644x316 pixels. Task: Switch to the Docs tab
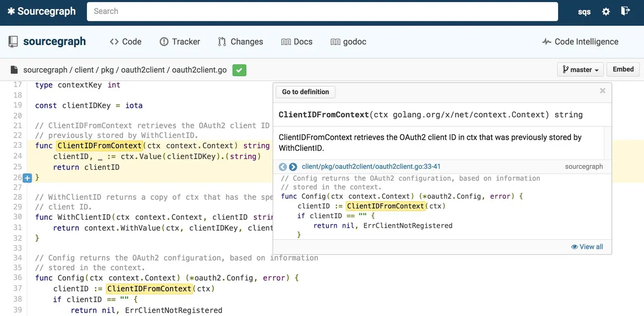[297, 41]
